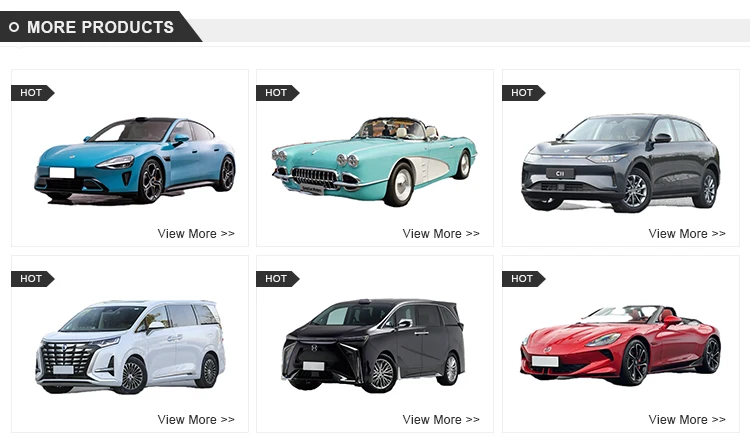Image resolution: width=750 pixels, height=444 pixels.
Task: Select the black minivan product image
Action: click(x=373, y=345)
